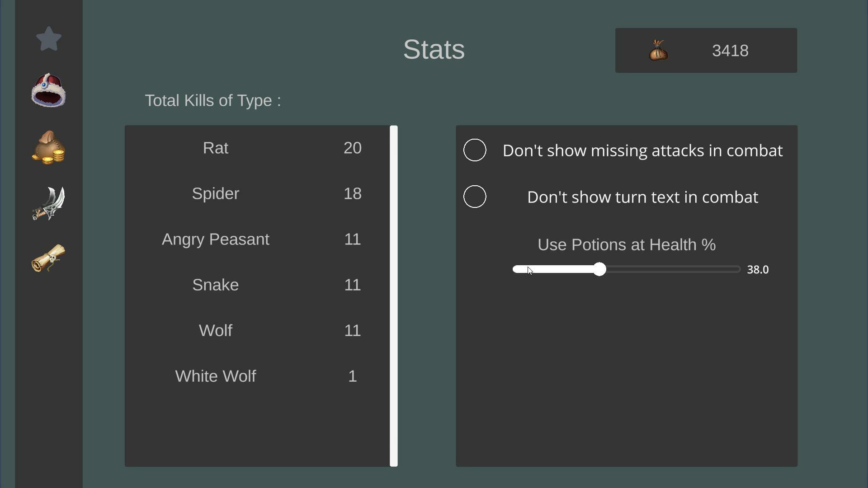Click the 'Don't show turn text in combat' label
The height and width of the screenshot is (488, 868).
click(642, 197)
